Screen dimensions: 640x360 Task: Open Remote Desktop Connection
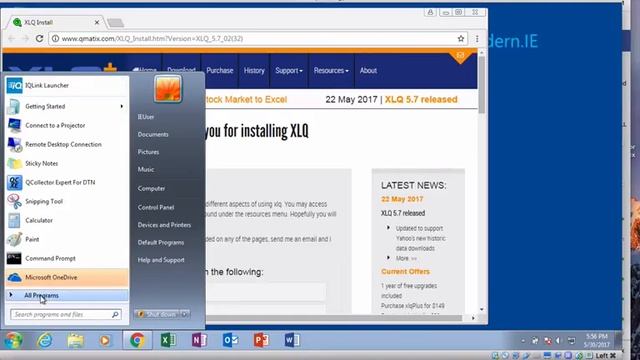pos(67,144)
